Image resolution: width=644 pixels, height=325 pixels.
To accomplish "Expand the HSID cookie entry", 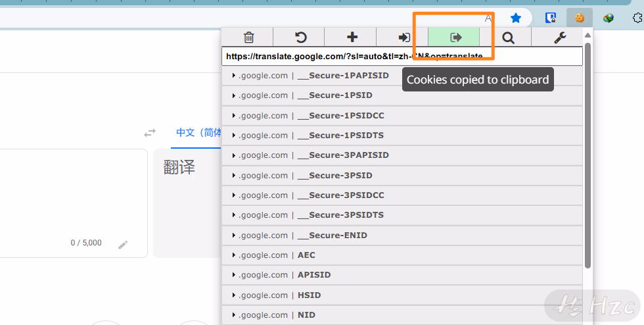I will [402, 295].
